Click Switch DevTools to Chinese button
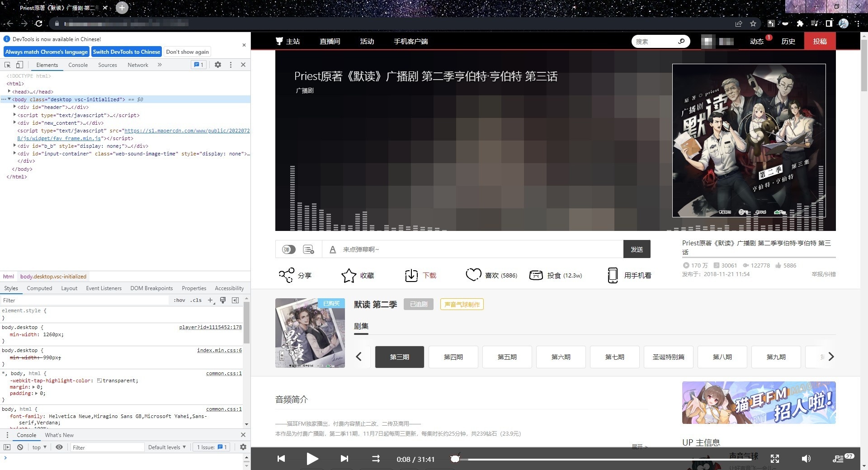The height and width of the screenshot is (470, 868). tap(127, 52)
